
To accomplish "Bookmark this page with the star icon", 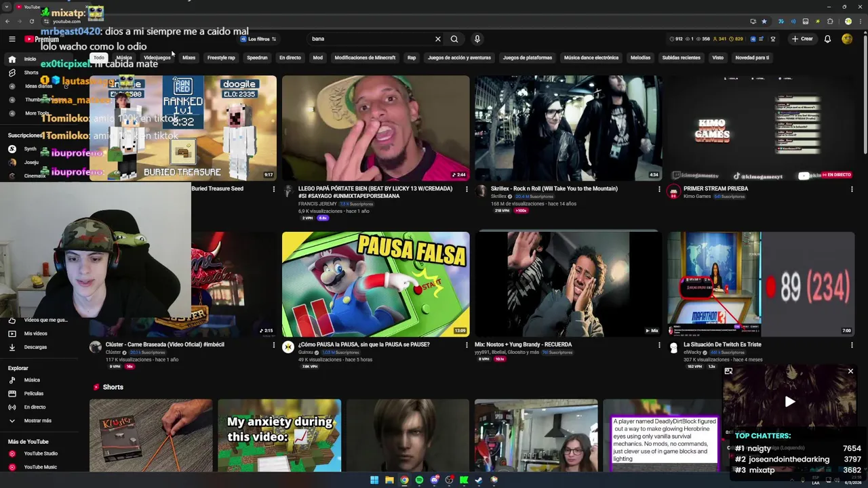I will point(764,21).
